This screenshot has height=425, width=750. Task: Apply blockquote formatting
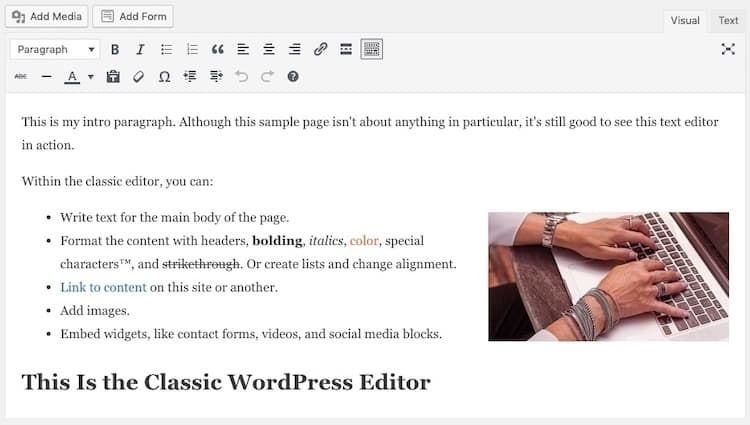tap(218, 49)
